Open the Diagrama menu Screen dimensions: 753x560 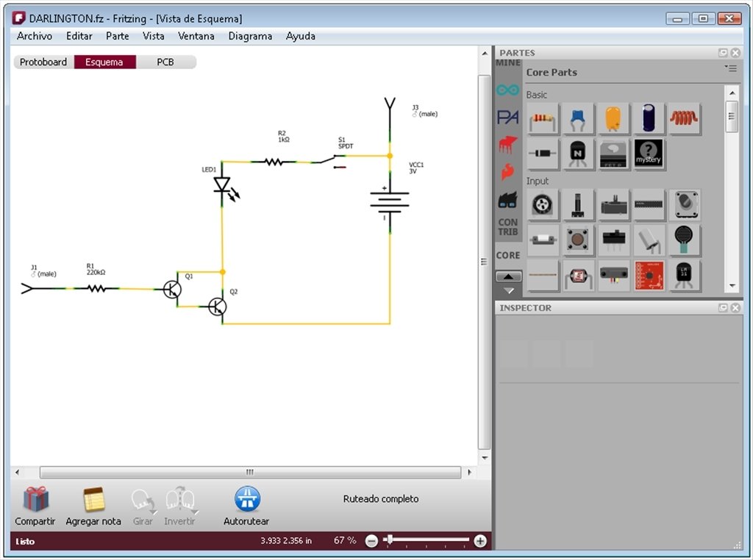pyautogui.click(x=250, y=36)
